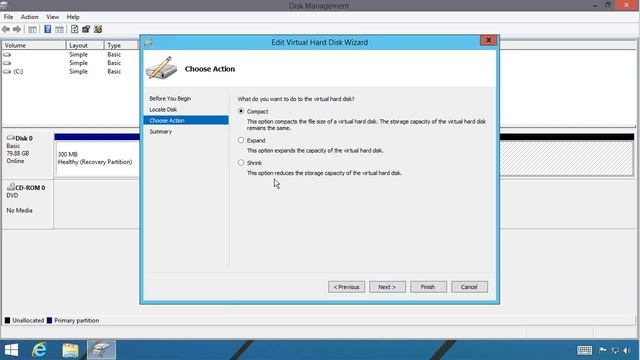Open the Windows Start button
Viewport: 640px width, 360px height.
tap(11, 350)
